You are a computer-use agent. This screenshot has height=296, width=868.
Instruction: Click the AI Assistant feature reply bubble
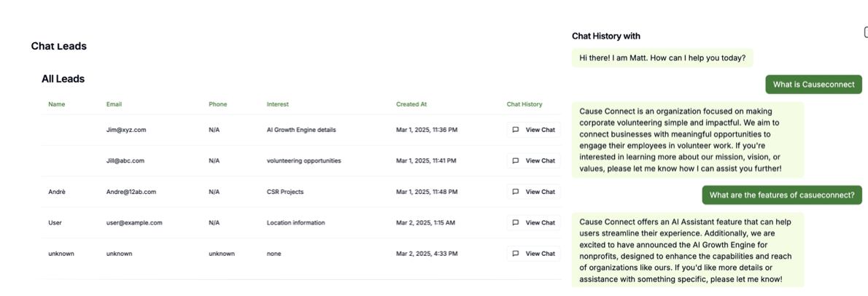tap(688, 250)
